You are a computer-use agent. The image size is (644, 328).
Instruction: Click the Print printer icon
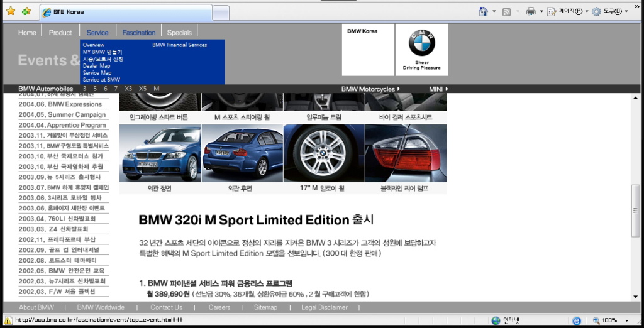pos(531,11)
